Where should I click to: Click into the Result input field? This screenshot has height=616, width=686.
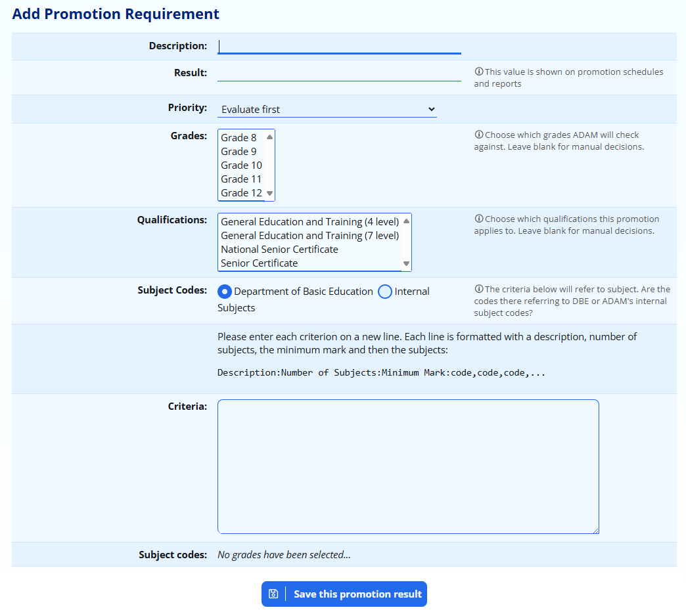(x=339, y=73)
